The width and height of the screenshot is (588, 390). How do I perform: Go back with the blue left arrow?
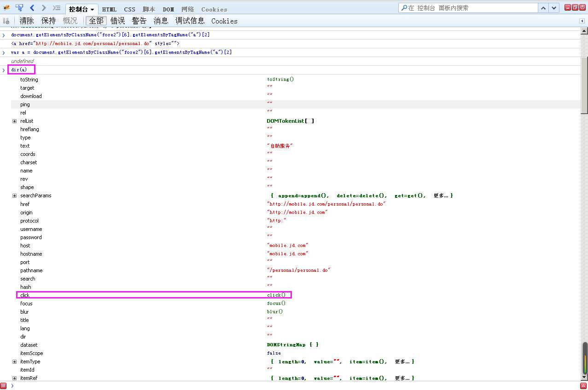32,8
